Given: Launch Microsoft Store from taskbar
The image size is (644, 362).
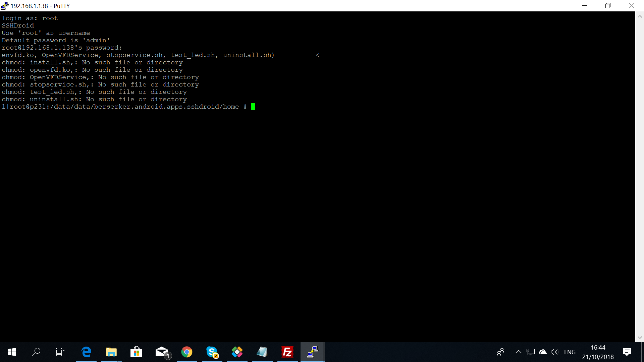Looking at the screenshot, I should tap(136, 352).
